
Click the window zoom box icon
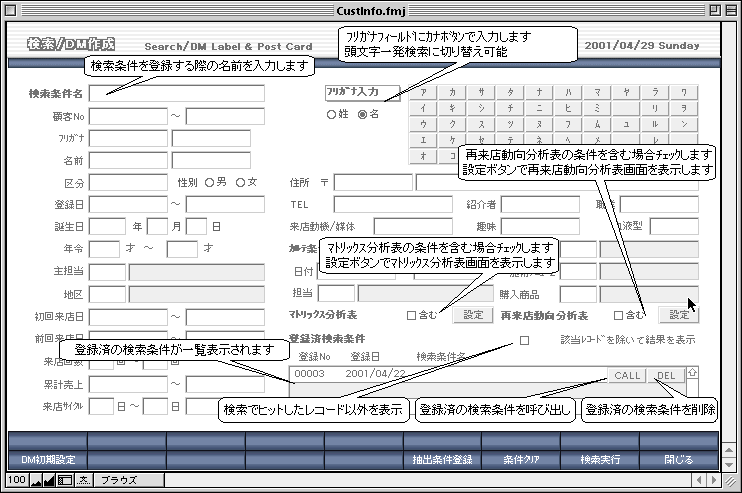point(715,10)
